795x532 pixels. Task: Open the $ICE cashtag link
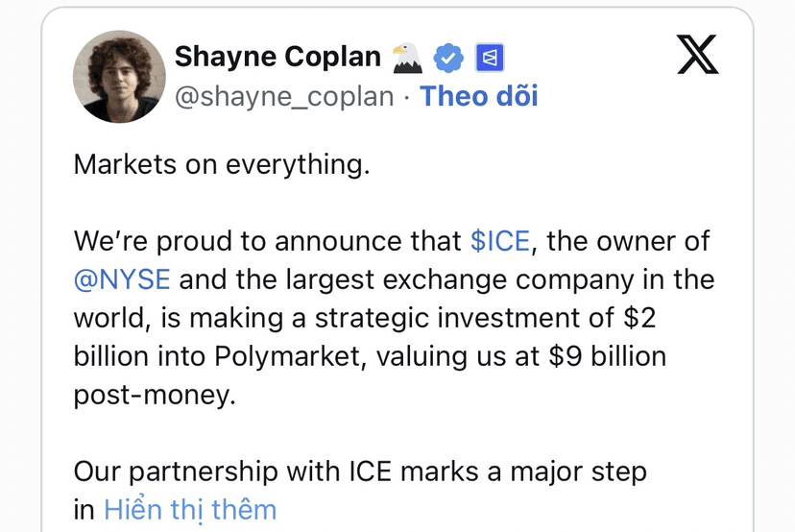coord(500,241)
